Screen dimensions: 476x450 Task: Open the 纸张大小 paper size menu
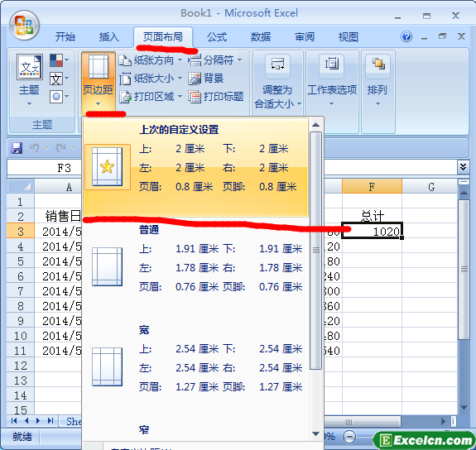coord(151,79)
